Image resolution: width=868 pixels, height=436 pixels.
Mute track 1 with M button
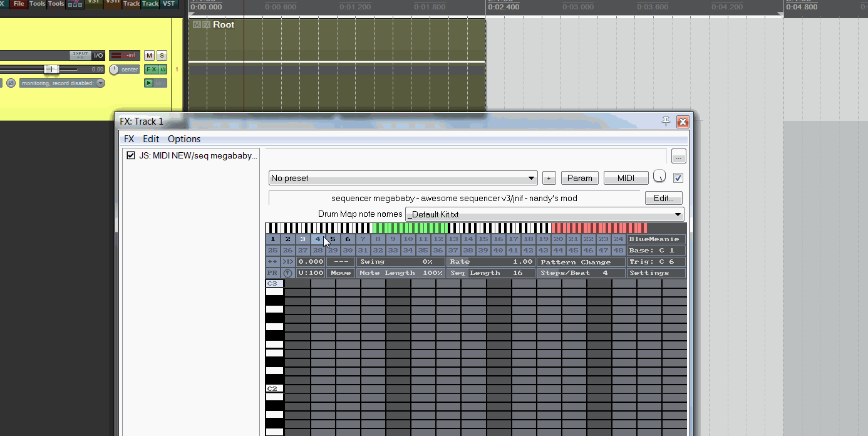click(x=149, y=56)
